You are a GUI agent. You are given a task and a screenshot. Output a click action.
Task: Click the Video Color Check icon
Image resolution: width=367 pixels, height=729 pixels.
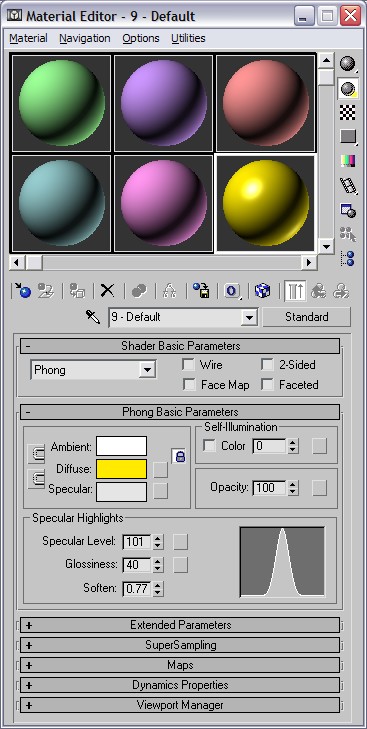point(347,161)
